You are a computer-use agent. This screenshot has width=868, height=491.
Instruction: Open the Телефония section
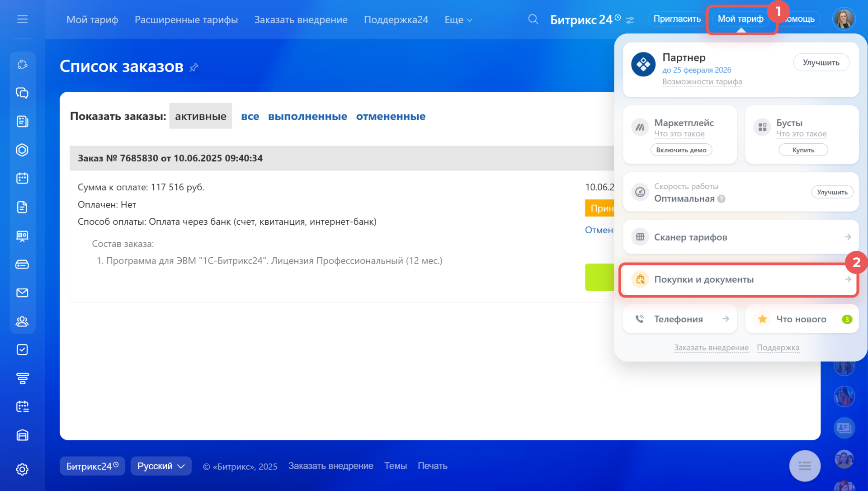click(680, 319)
